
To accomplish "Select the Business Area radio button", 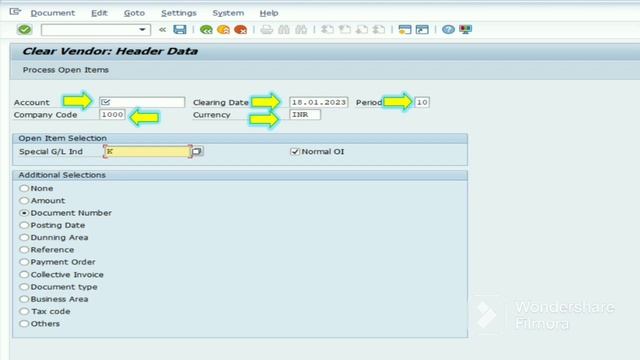I will (24, 299).
